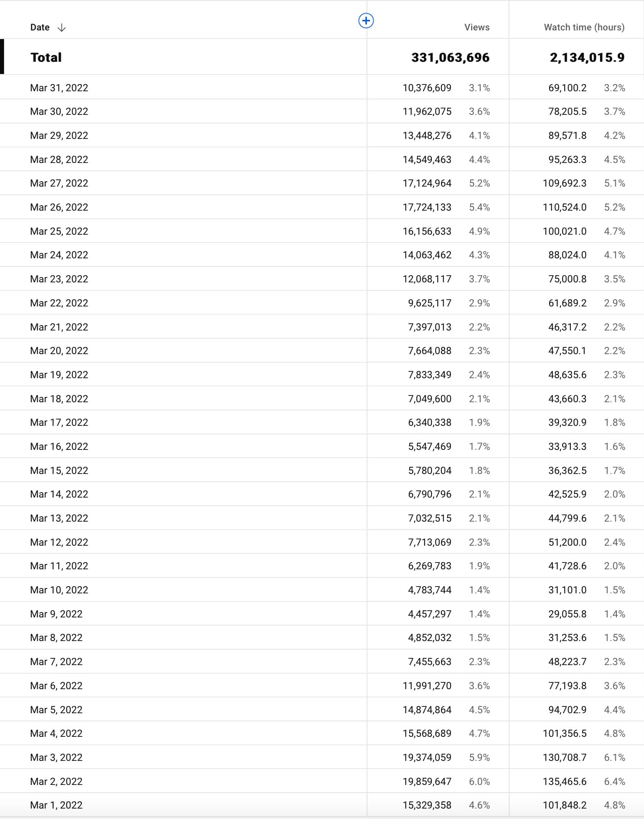Click the Mar 12, 2022 date
Image resolution: width=644 pixels, height=819 pixels.
(x=59, y=542)
